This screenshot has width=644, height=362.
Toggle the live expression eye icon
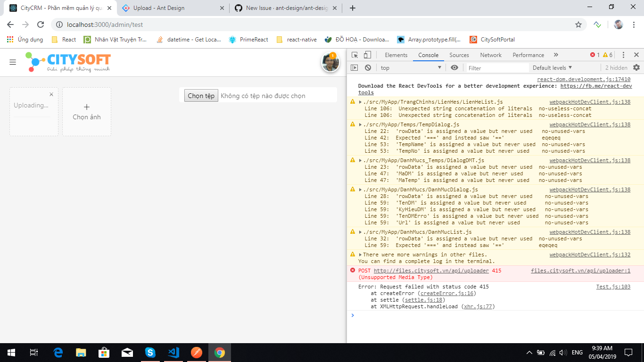click(454, 68)
